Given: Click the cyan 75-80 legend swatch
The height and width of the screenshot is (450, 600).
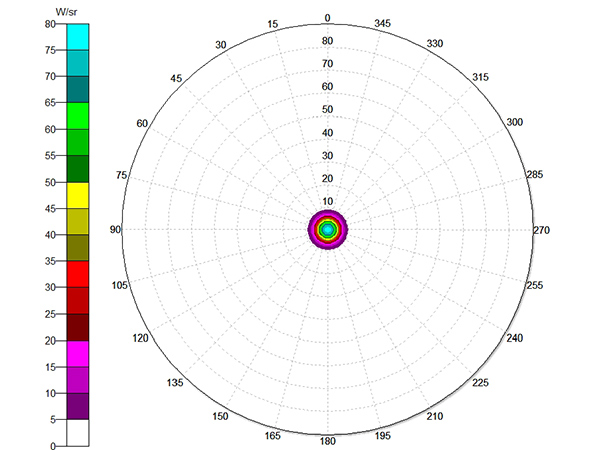Looking at the screenshot, I should [78, 37].
